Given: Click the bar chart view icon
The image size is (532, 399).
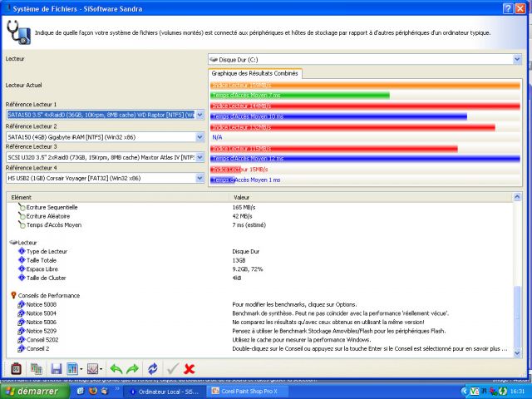Looking at the screenshot, I should [72, 368].
